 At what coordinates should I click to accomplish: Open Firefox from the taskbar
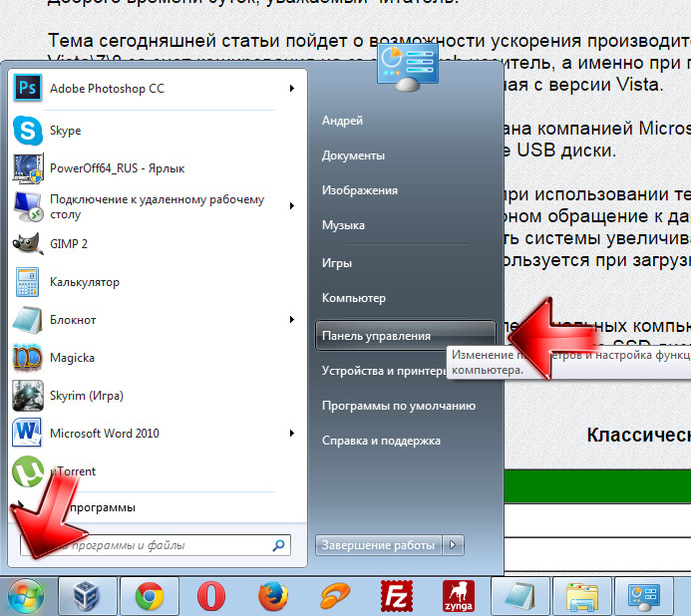273,597
